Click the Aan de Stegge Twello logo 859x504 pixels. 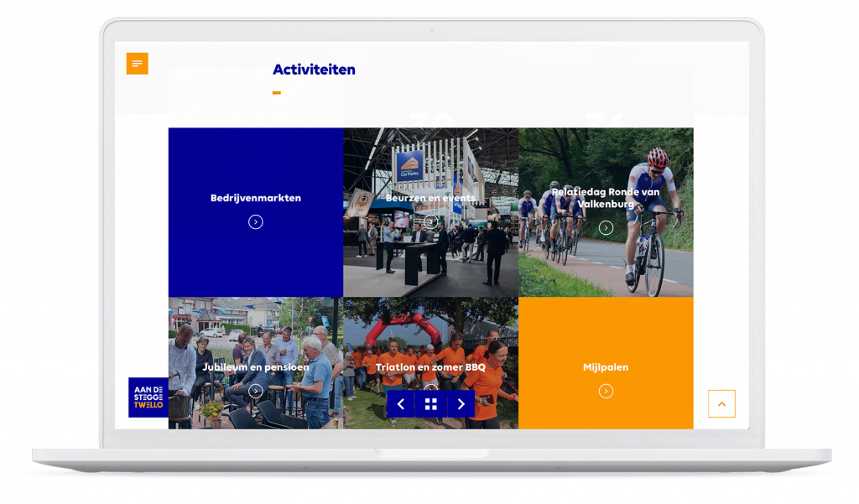point(147,397)
